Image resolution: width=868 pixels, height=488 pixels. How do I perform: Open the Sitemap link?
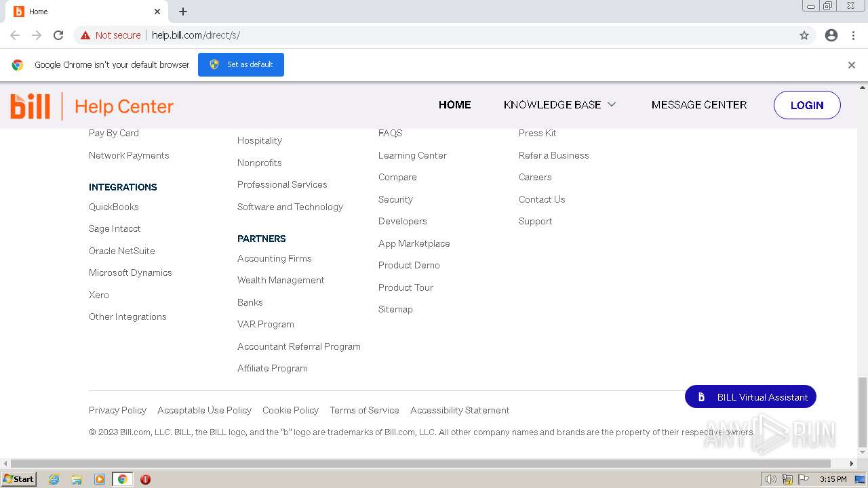395,309
